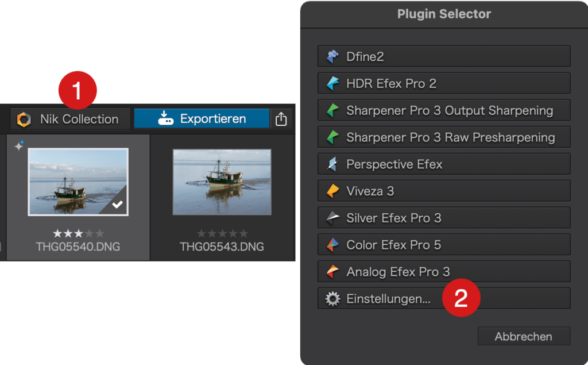The image size is (588, 365).
Task: Click the blue Exportieren button
Action: pos(202,119)
